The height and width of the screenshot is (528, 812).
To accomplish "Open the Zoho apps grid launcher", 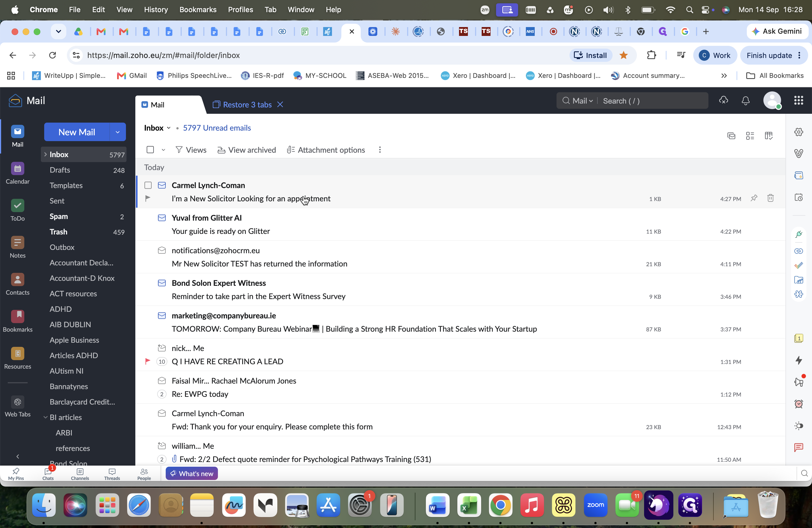I will point(798,100).
